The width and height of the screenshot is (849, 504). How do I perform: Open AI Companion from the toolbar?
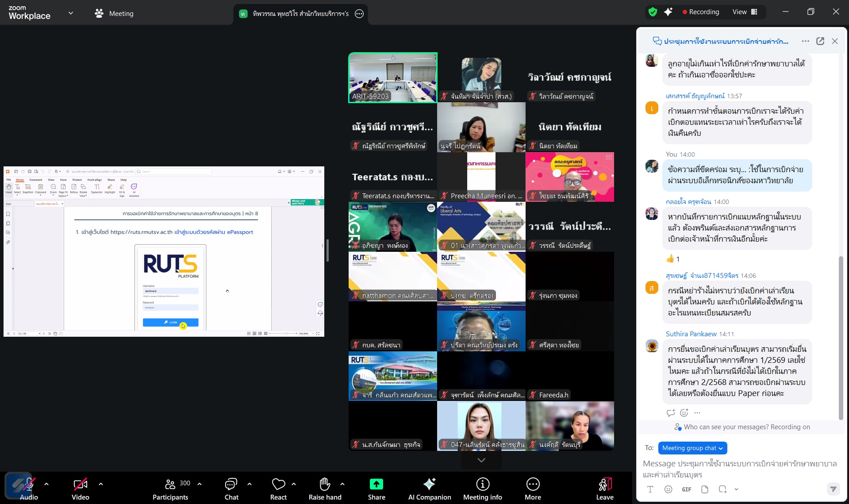click(x=429, y=488)
